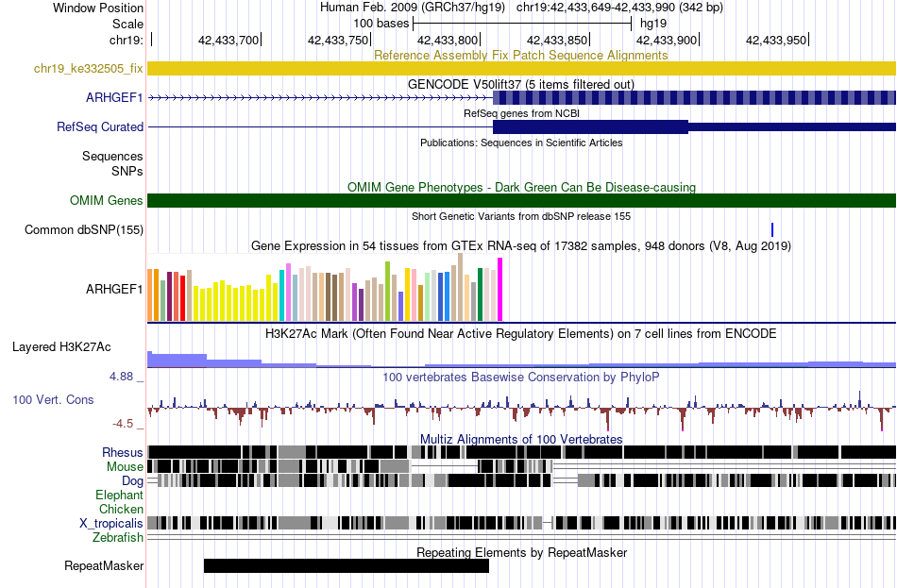Click the magenta GTEx expression bar
897x588 pixels.
pos(500,290)
